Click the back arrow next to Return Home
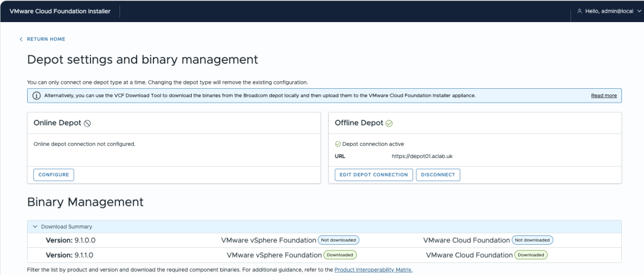Image resolution: width=644 pixels, height=275 pixels. coord(21,39)
